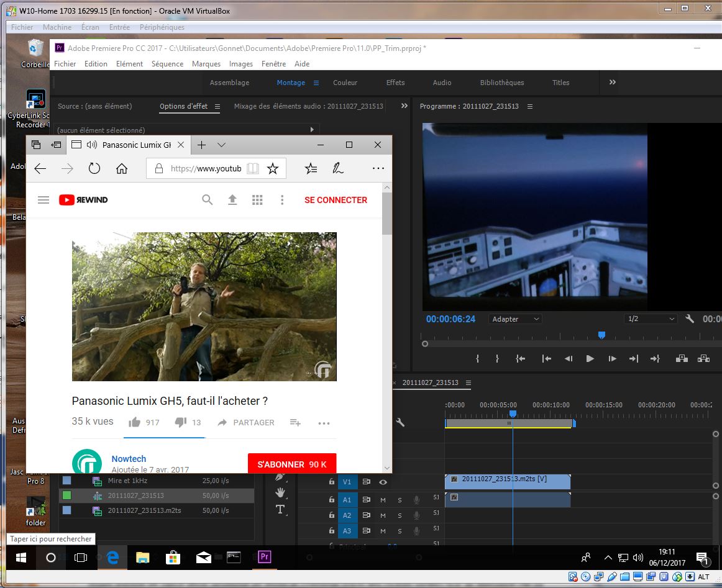Select the Hand tool

point(280,493)
